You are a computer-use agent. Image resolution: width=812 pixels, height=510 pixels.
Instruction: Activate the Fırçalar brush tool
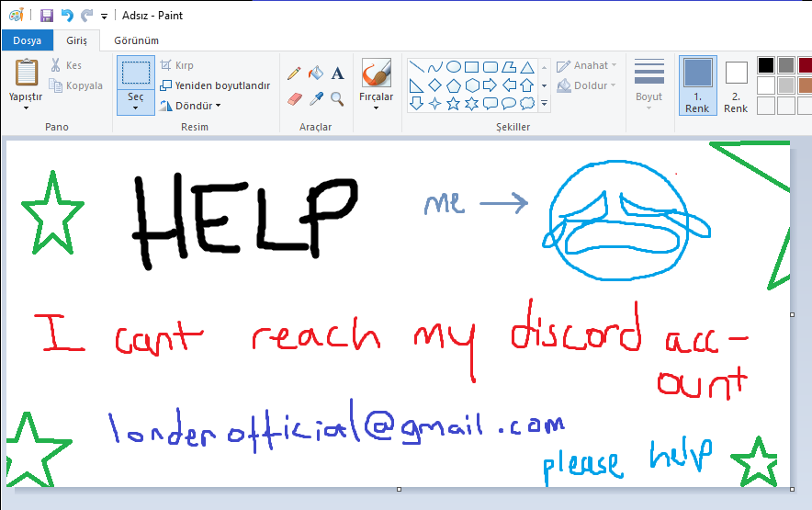click(377, 72)
